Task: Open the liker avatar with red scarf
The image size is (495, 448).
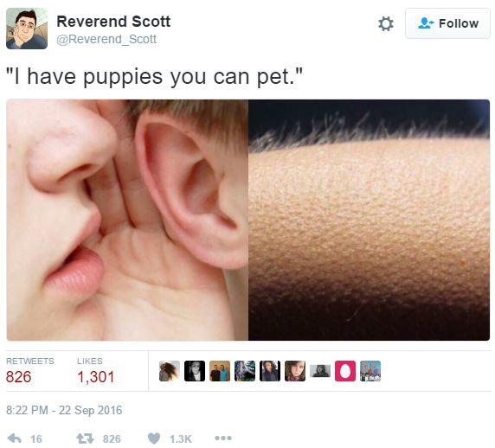Action: pyautogui.click(x=295, y=371)
